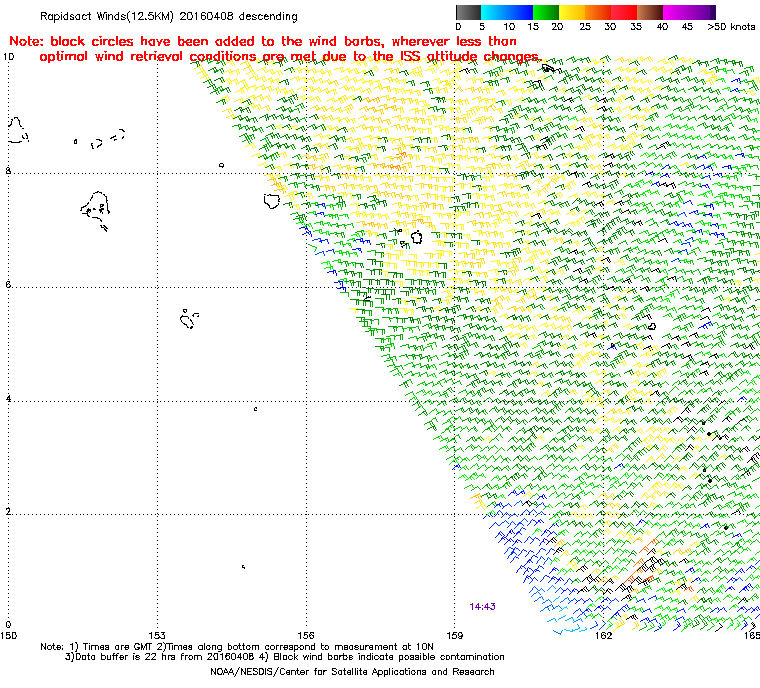The height and width of the screenshot is (688, 760).
Task: Click the small island outline near 5.3N 163E
Action: click(x=652, y=326)
